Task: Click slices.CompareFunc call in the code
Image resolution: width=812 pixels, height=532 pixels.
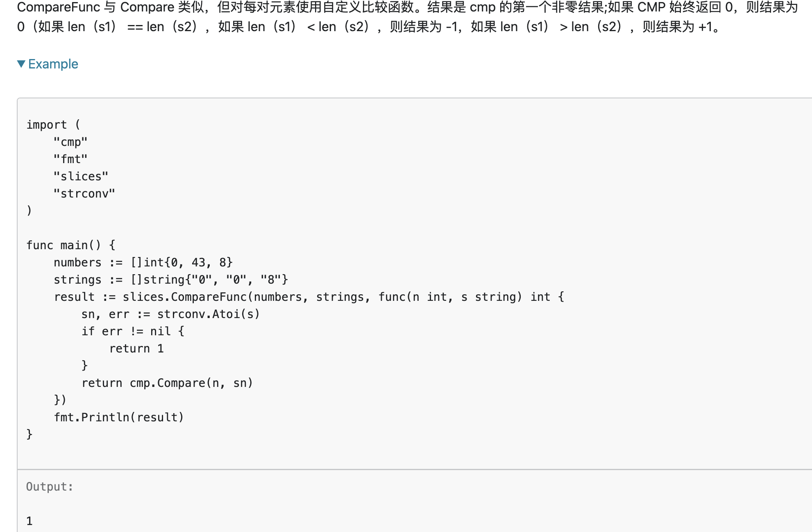Action: tap(184, 297)
